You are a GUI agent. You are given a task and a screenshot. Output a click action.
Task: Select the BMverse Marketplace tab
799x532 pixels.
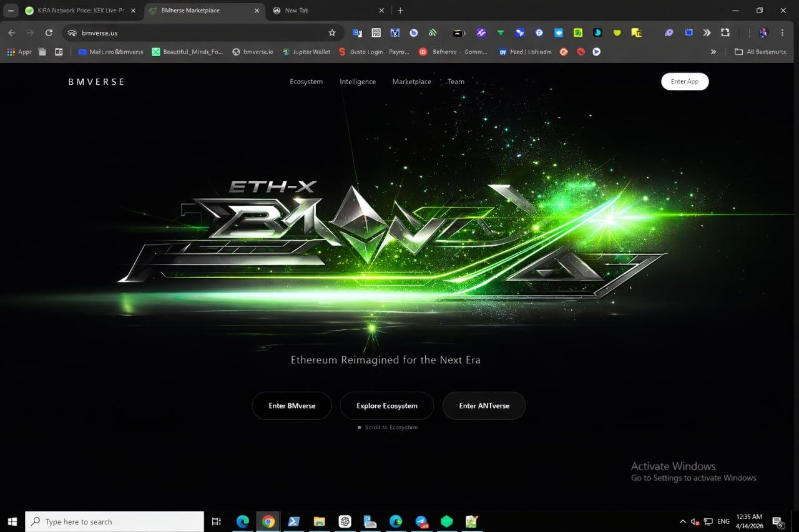pyautogui.click(x=205, y=11)
